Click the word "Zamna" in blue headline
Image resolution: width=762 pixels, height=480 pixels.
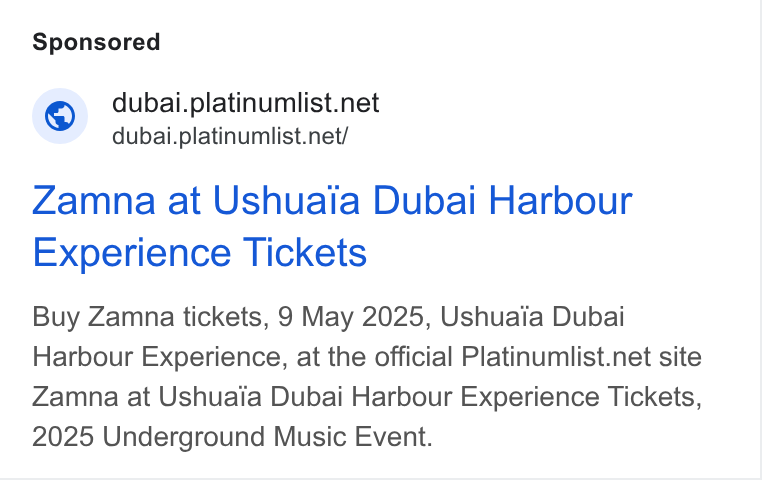(94, 200)
